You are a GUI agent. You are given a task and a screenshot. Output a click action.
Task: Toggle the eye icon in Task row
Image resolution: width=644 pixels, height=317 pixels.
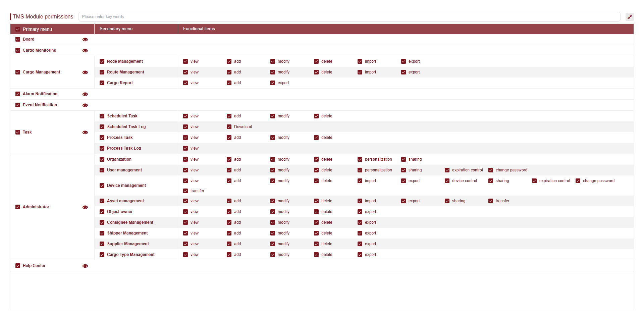(x=85, y=133)
